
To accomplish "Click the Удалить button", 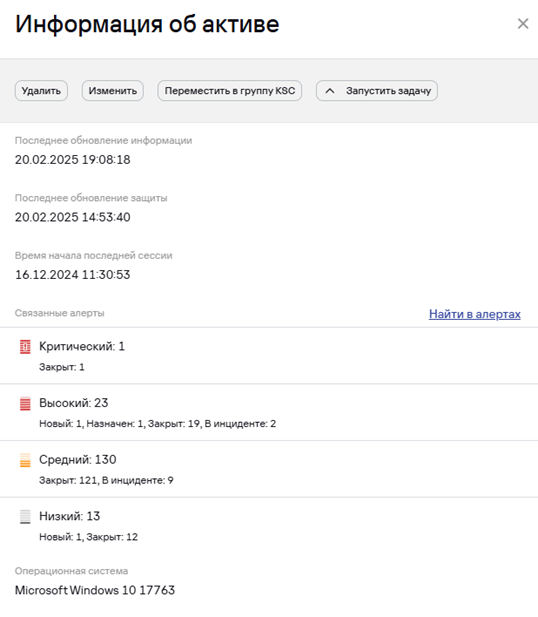I will [x=41, y=91].
